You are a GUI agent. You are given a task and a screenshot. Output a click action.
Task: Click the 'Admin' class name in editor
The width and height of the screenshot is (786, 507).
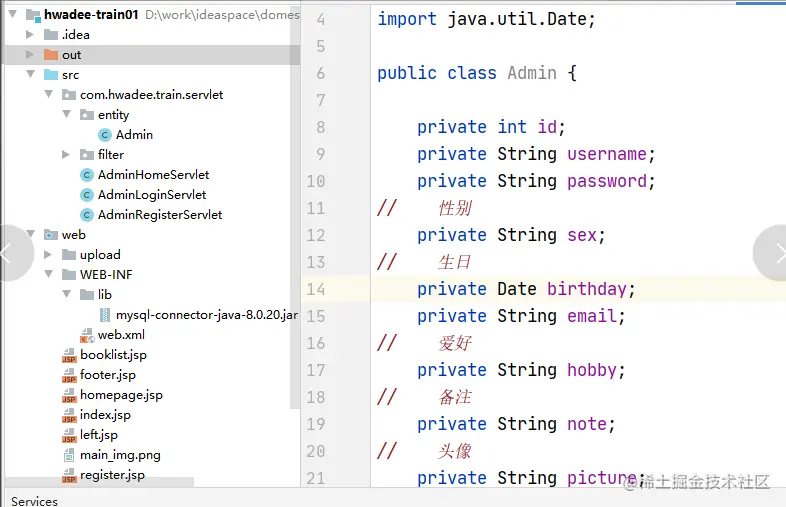(532, 73)
